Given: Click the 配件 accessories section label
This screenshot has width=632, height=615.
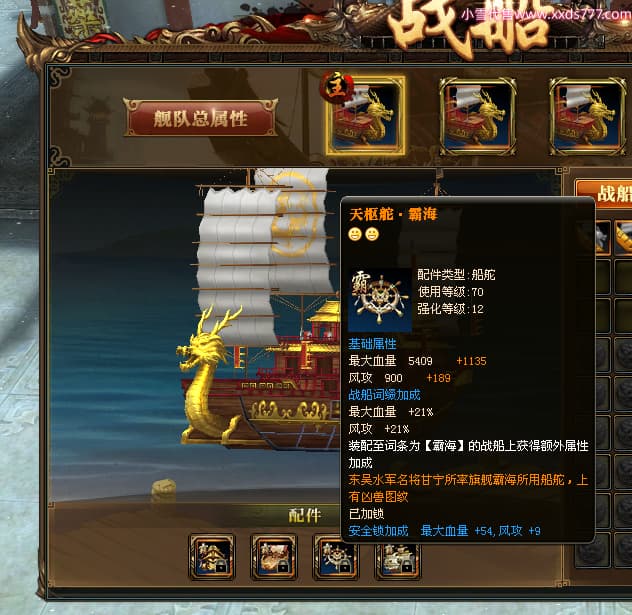Looking at the screenshot, I should coord(305,515).
